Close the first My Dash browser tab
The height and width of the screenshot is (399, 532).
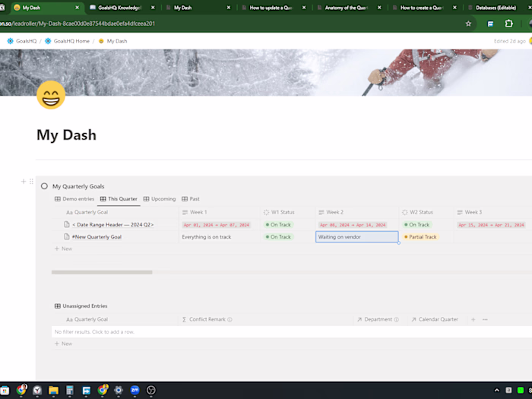pos(77,8)
